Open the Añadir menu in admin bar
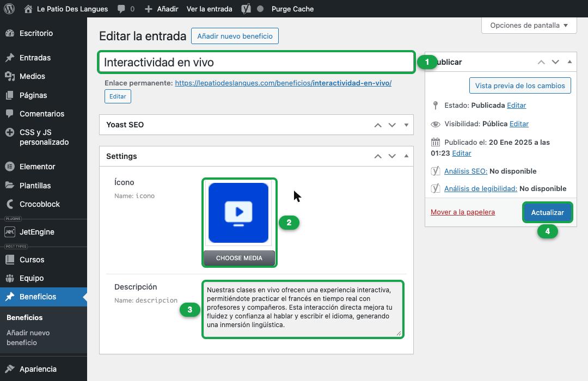The image size is (588, 381). tap(162, 9)
